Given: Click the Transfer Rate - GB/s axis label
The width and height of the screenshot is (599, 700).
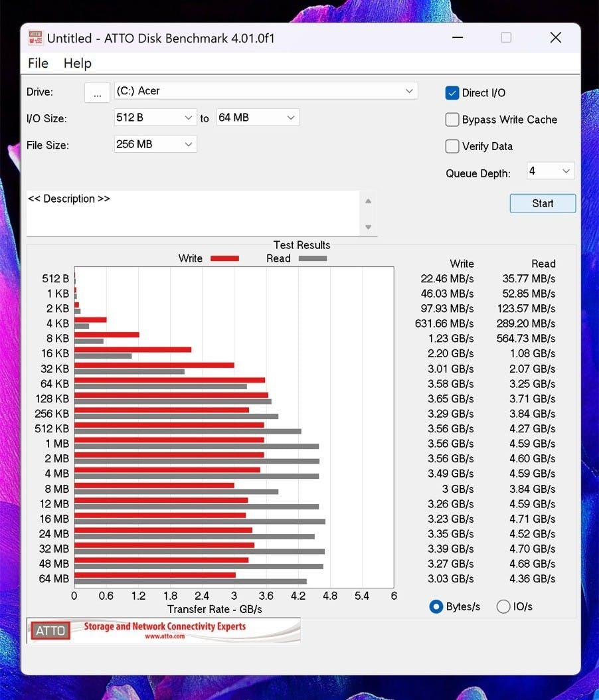Looking at the screenshot, I should (214, 610).
